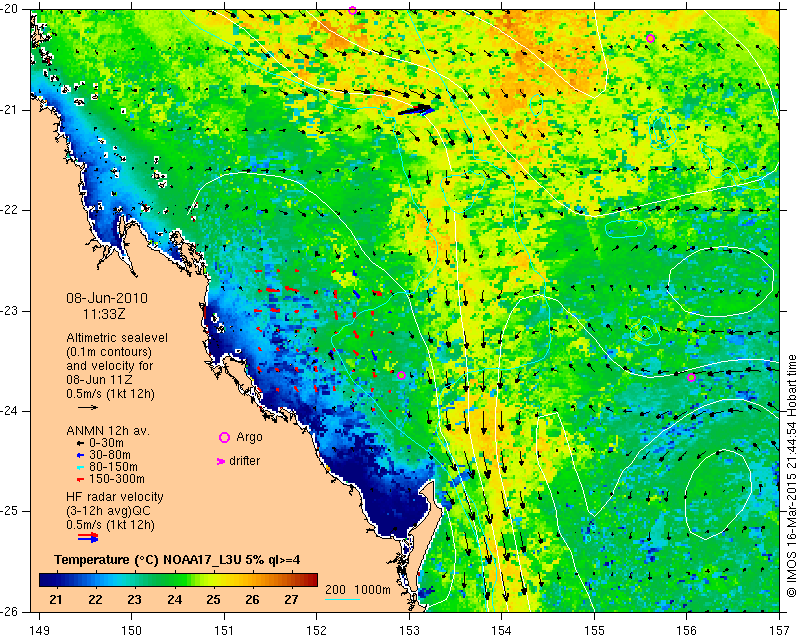Image resolution: width=800 pixels, height=640 pixels.
Task: Click the '08-Jun 11Z' legend text
Action: (x=99, y=380)
